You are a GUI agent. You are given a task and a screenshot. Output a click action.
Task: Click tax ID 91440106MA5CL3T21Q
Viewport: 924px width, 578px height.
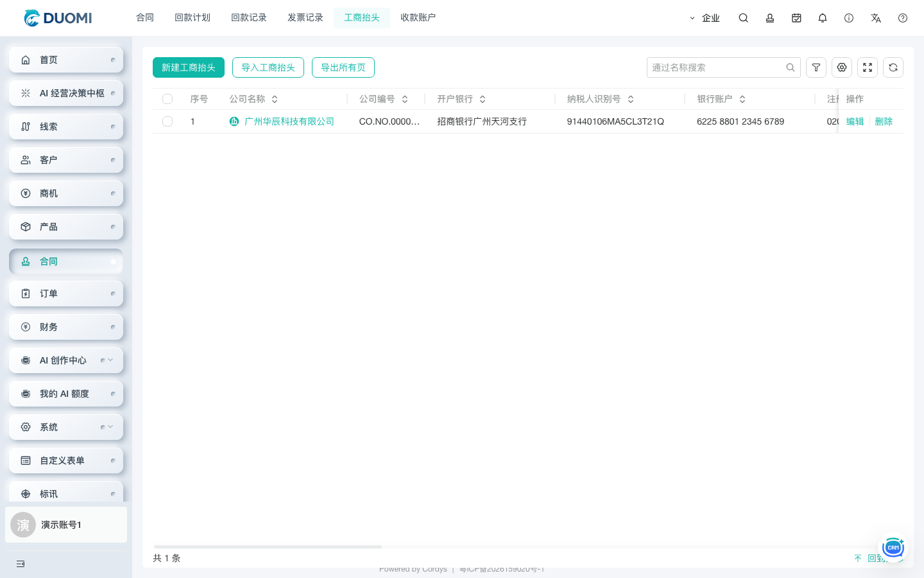tap(615, 121)
